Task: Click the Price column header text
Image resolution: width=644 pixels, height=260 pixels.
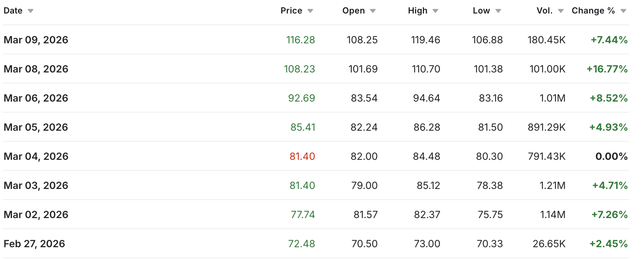Action: [x=291, y=11]
